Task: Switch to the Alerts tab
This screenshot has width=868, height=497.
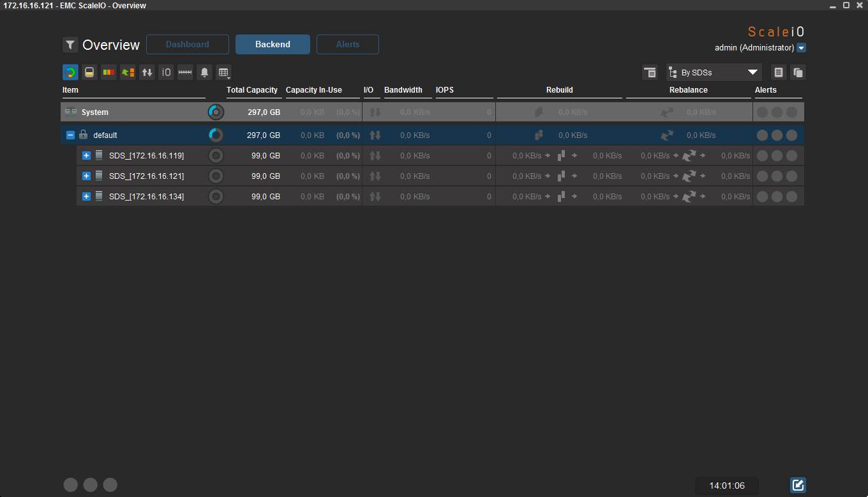Action: pos(348,45)
